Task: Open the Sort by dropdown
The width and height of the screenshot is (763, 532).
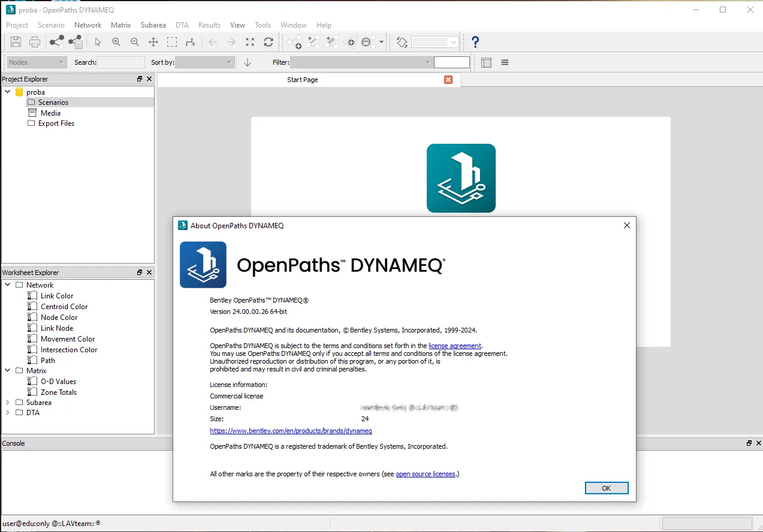Action: pyautogui.click(x=204, y=62)
